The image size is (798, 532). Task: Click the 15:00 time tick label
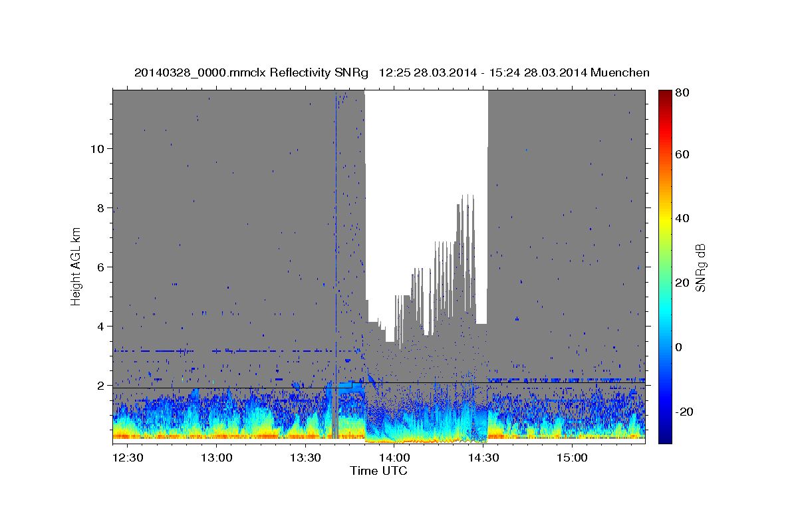572,458
